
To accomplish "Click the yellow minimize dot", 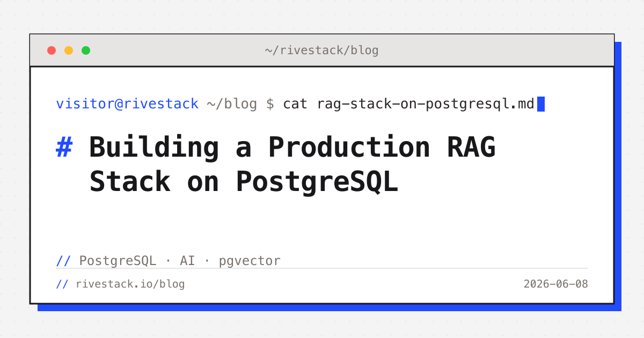I will [x=69, y=50].
